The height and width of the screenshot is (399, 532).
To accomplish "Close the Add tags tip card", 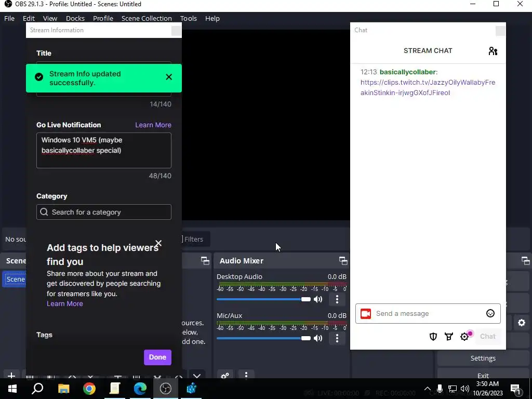I will (x=158, y=243).
